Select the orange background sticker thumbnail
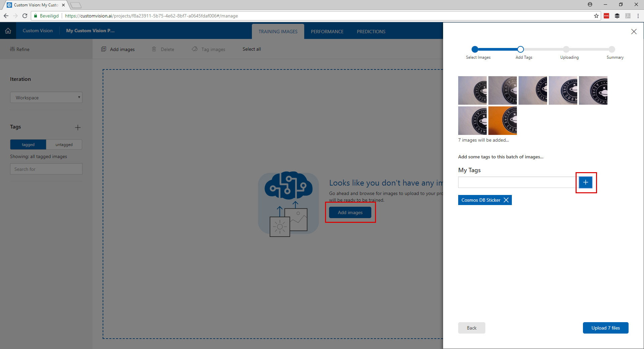644x349 pixels. [x=502, y=120]
